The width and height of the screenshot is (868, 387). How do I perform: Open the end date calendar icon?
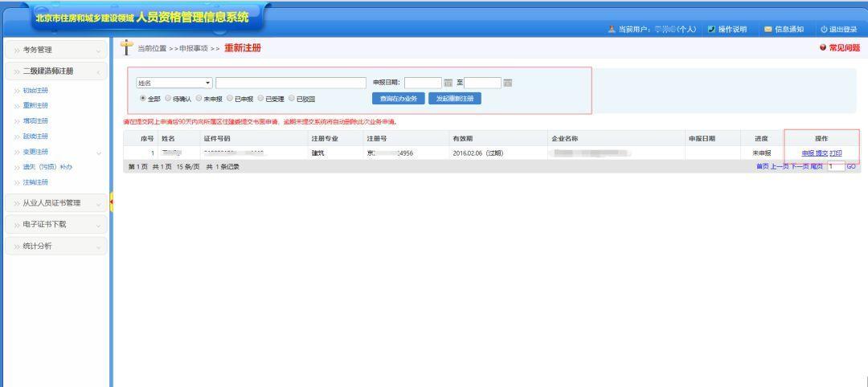click(x=508, y=83)
